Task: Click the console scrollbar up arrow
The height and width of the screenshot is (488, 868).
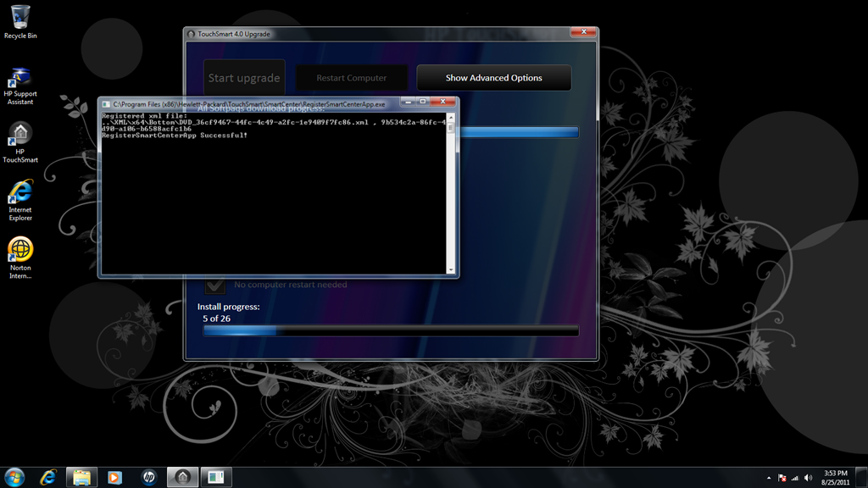Action: click(x=451, y=118)
